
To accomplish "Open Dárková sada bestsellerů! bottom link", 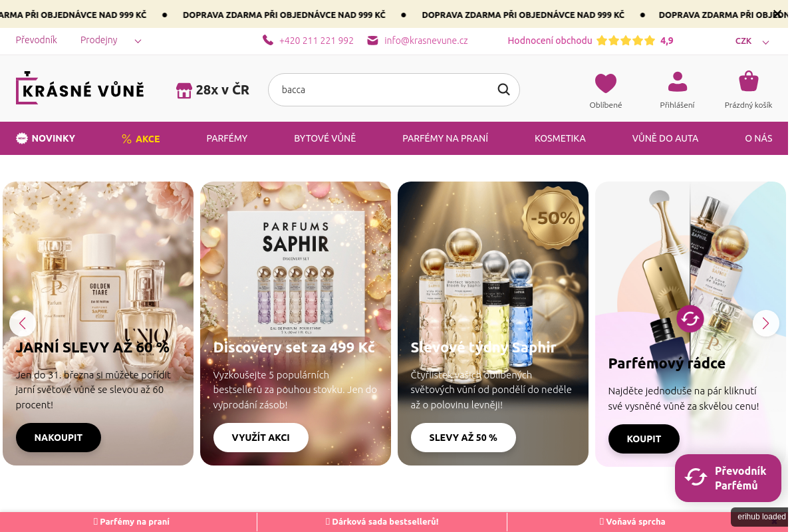I will pyautogui.click(x=382, y=522).
